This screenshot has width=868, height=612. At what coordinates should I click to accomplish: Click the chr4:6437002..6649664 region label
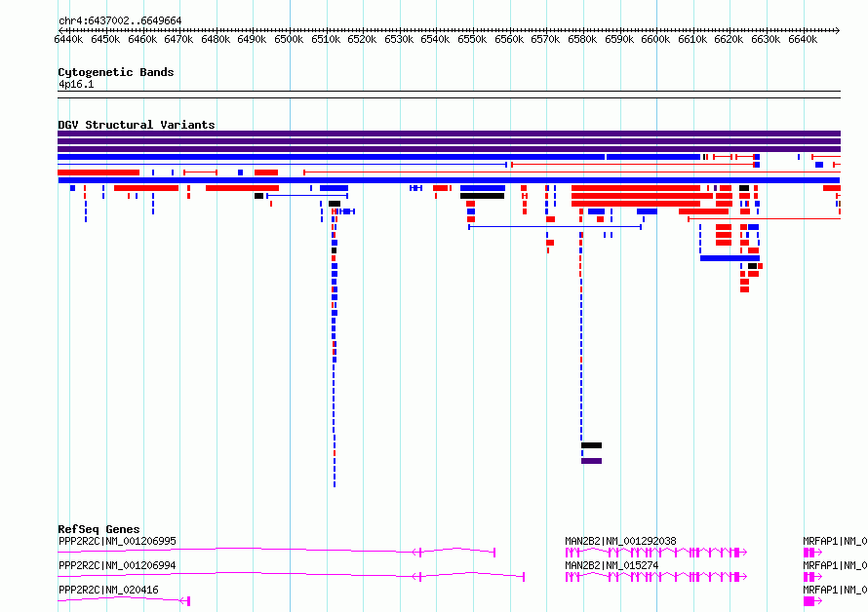tap(120, 20)
